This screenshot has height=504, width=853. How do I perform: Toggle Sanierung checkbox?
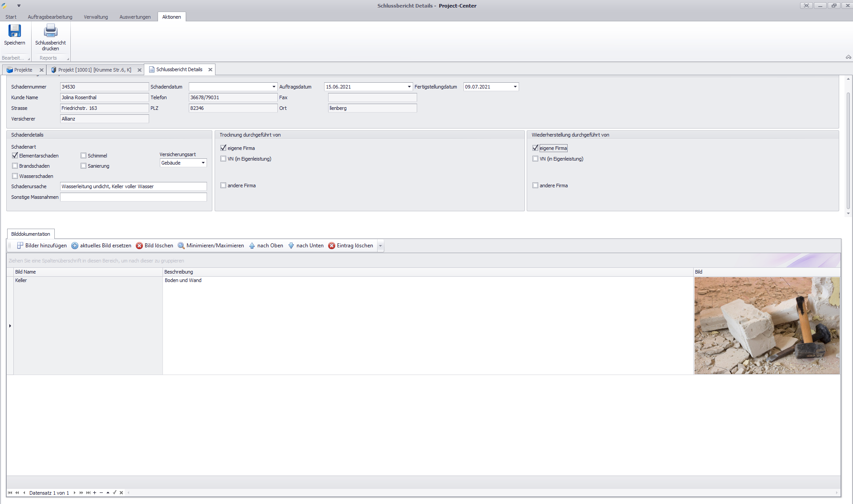pyautogui.click(x=84, y=165)
